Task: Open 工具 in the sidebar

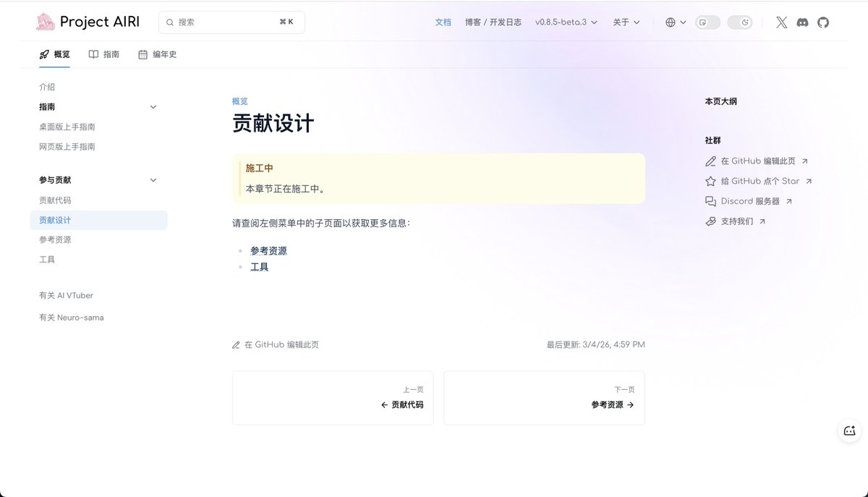Action: point(47,260)
